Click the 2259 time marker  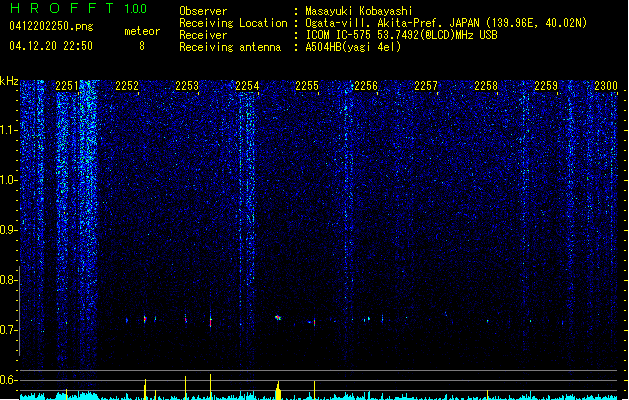(546, 86)
